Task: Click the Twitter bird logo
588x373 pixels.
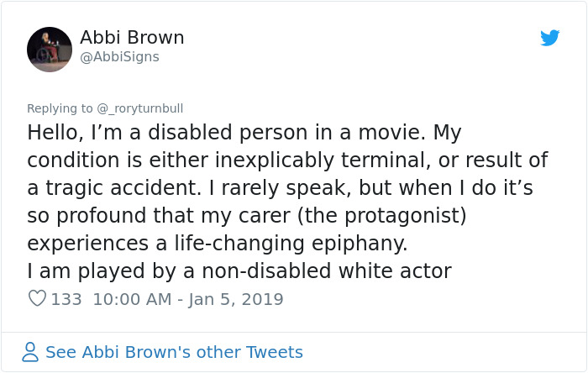Action: (x=549, y=38)
